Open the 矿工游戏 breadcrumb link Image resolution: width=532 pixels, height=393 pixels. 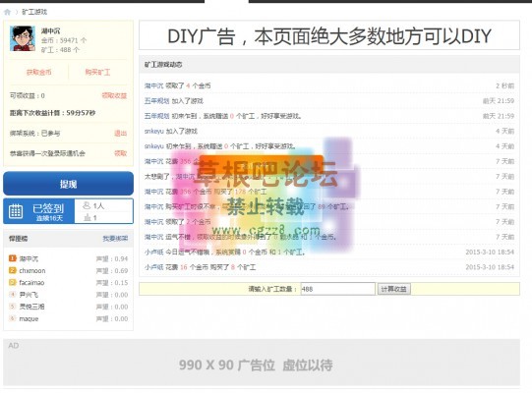pyautogui.click(x=34, y=12)
